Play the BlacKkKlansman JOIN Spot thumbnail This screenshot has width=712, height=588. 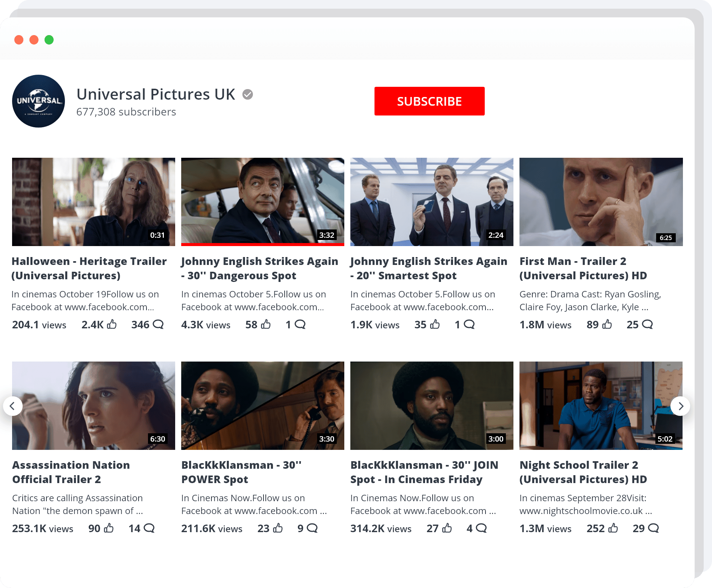click(x=432, y=406)
